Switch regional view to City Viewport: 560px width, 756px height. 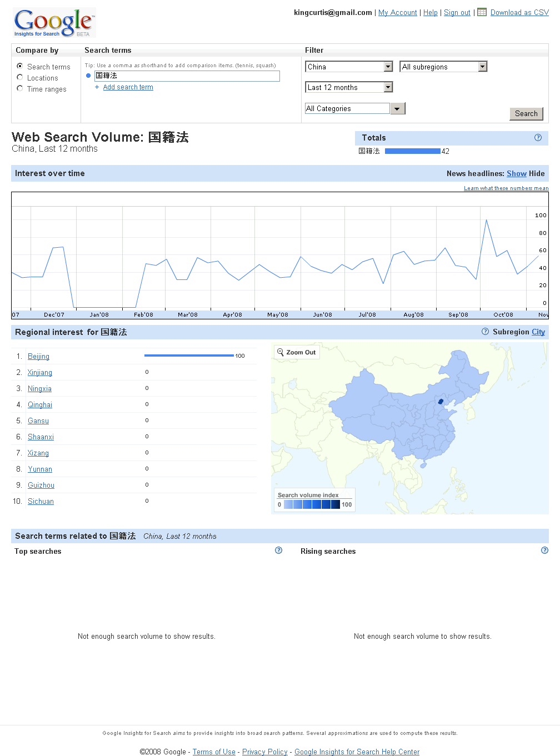(538, 332)
